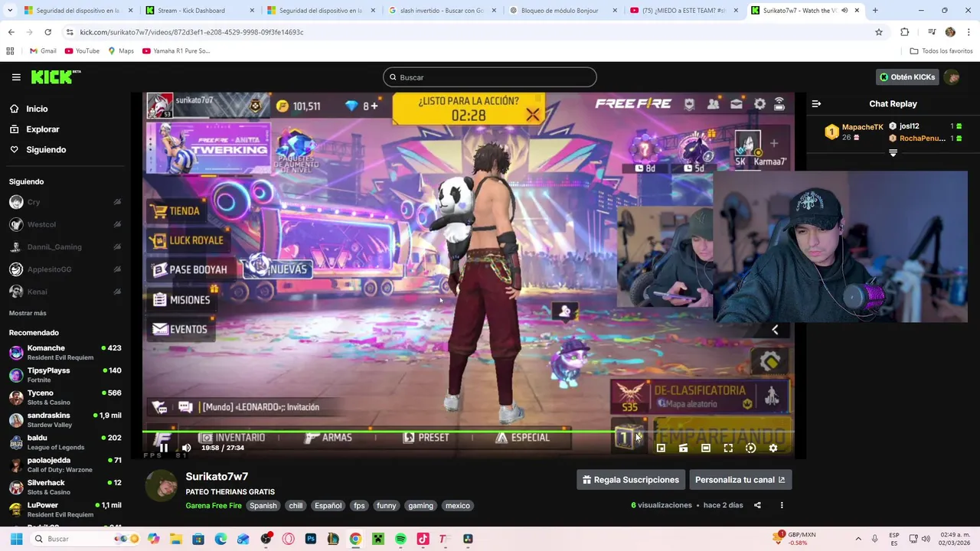Mute the video player volume

click(186, 448)
